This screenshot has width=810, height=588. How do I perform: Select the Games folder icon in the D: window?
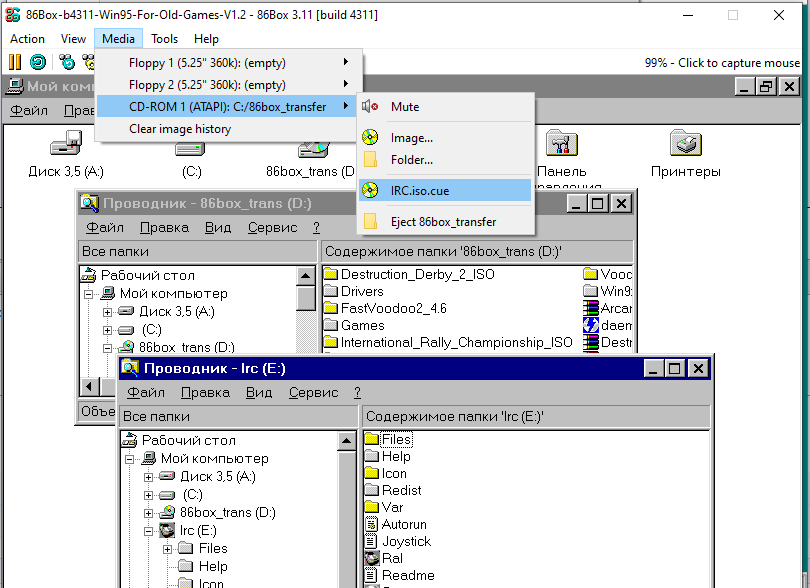(x=331, y=326)
